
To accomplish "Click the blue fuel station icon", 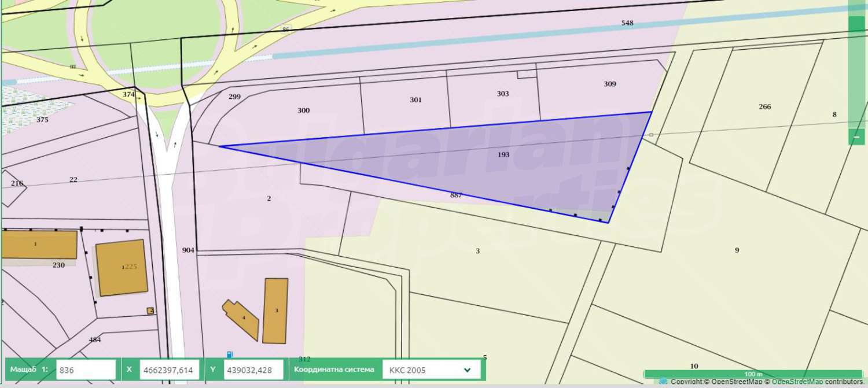I will pyautogui.click(x=230, y=354).
